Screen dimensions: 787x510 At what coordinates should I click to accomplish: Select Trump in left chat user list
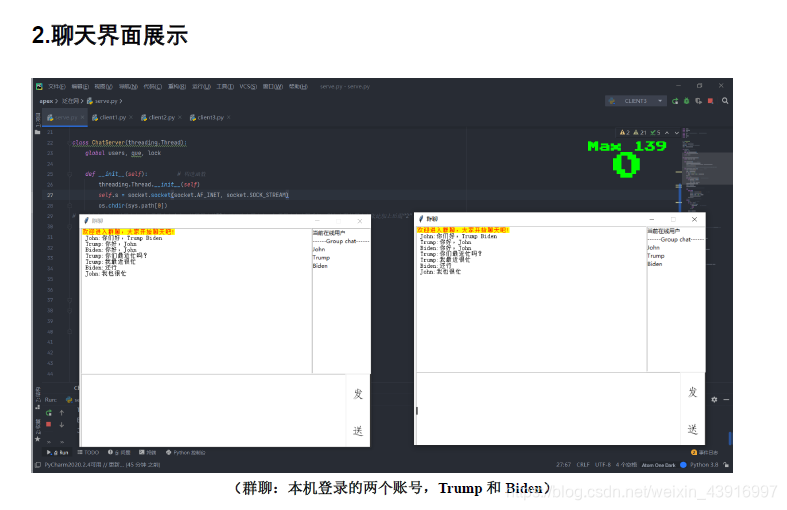pos(321,258)
